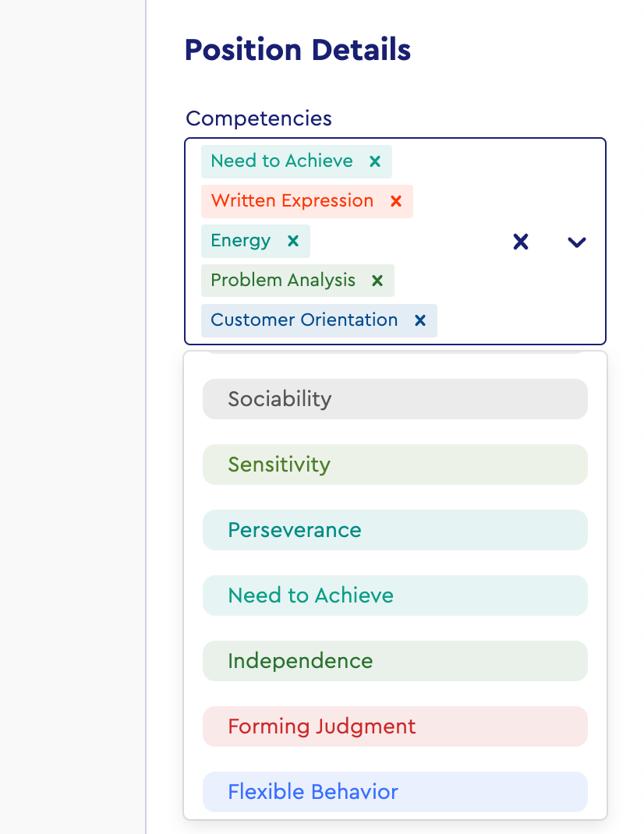Image resolution: width=644 pixels, height=834 pixels.
Task: Remove the Problem Analysis tag
Action: pos(377,281)
